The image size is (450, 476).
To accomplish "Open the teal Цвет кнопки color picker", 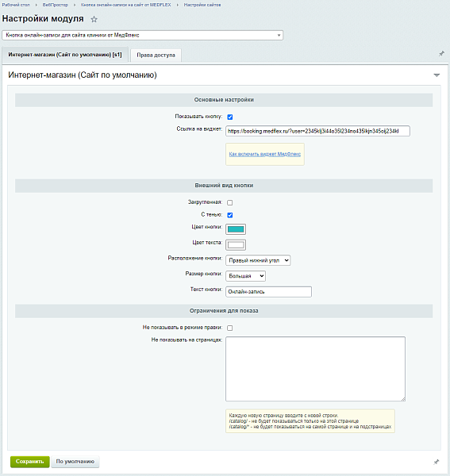I will point(236,229).
